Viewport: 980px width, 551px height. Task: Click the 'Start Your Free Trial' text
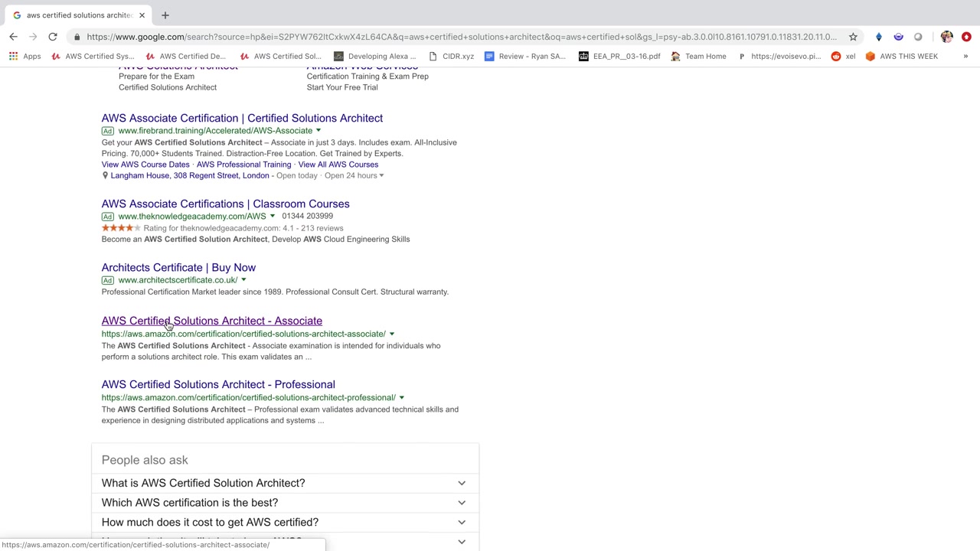tap(342, 87)
